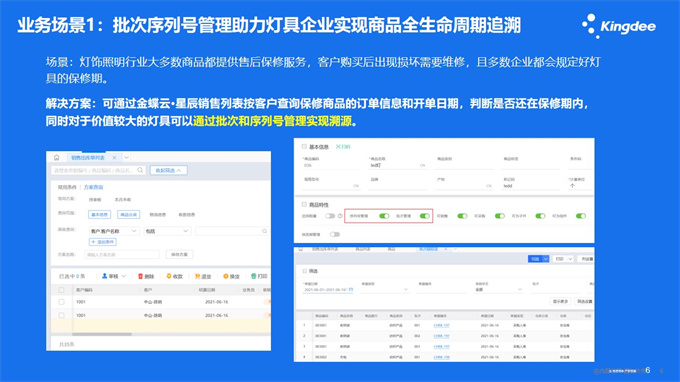Click the help question mark icon in 商品特性
Image resolution: width=680 pixels, height=382 pixels.
coord(340,216)
